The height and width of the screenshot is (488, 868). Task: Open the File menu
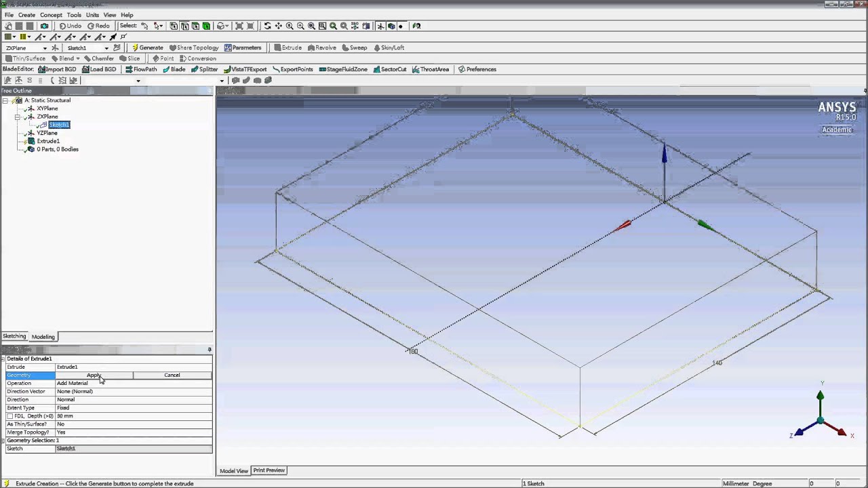point(9,15)
